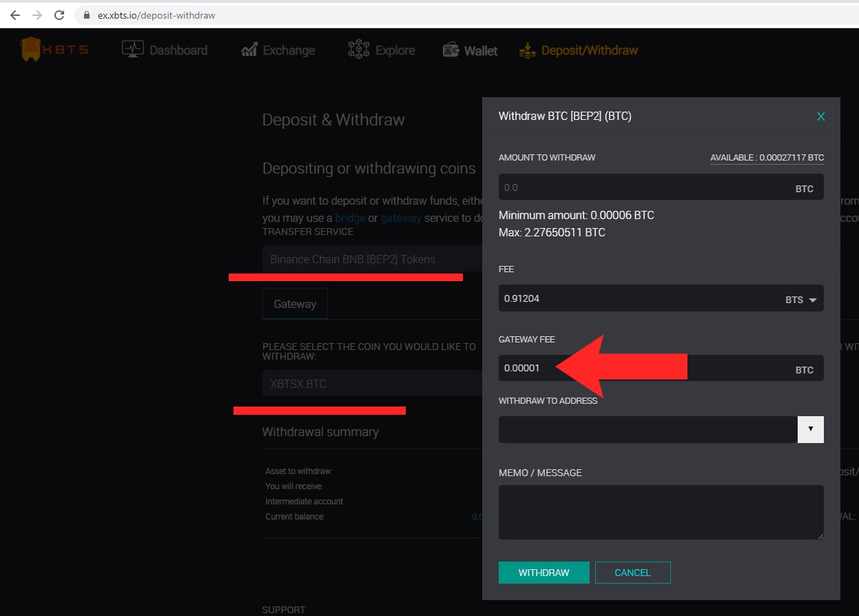
Task: Open Dashboard menu item
Action: [x=178, y=50]
